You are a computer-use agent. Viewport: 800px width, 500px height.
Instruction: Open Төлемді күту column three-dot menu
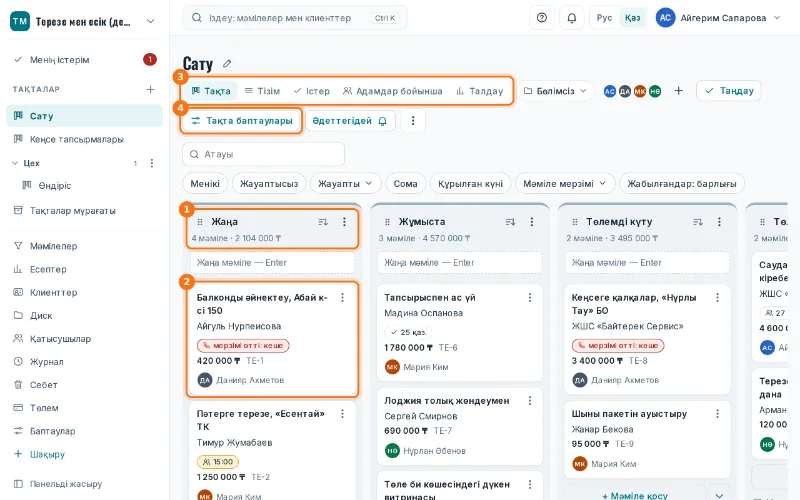719,222
